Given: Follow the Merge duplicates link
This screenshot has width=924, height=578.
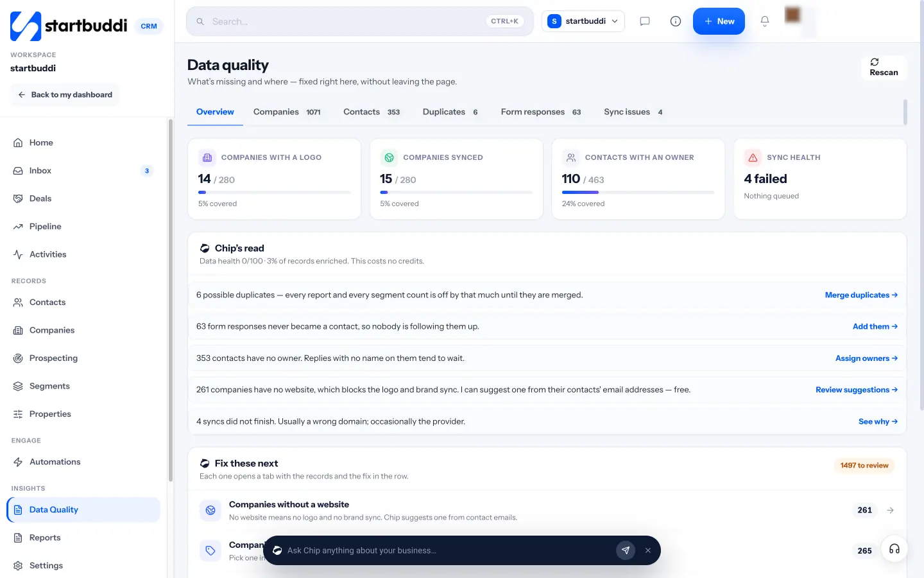Looking at the screenshot, I should point(861,295).
